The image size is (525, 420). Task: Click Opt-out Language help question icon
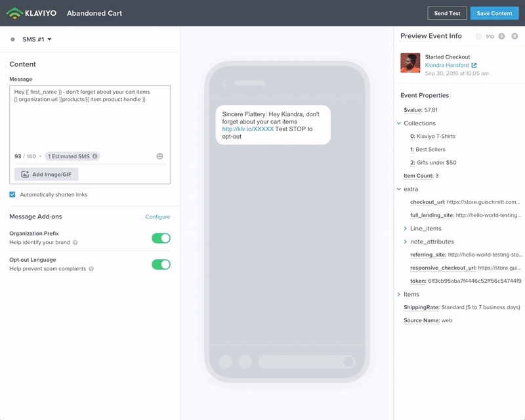[x=91, y=268]
